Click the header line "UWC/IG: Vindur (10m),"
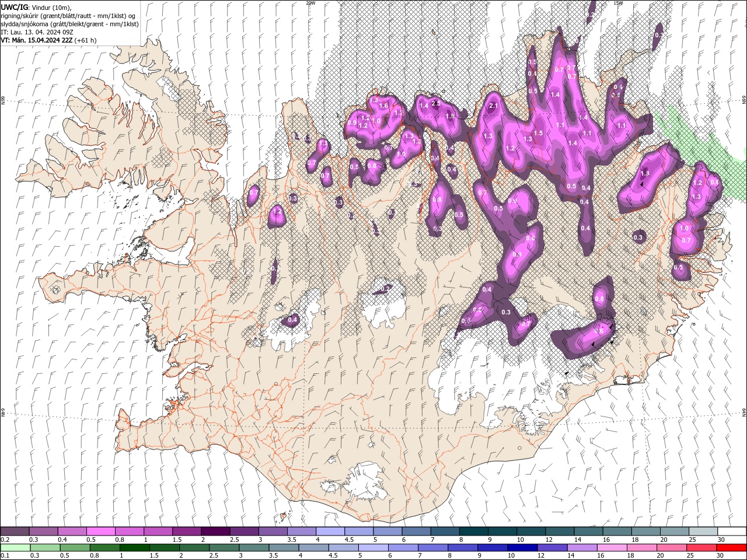Screen dimensions: 747x560 (x=36, y=7)
